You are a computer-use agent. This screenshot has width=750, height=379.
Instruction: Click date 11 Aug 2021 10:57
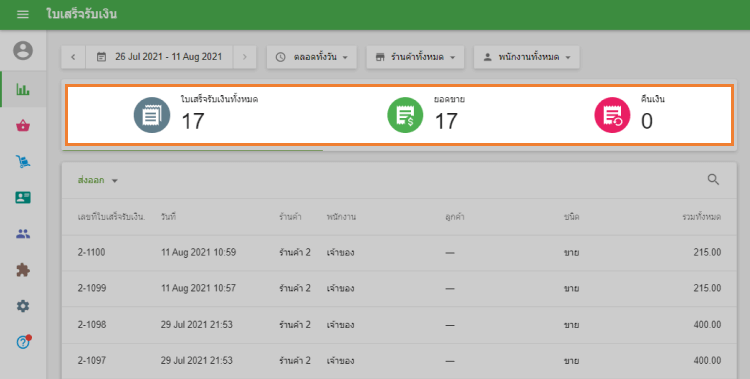pos(198,289)
